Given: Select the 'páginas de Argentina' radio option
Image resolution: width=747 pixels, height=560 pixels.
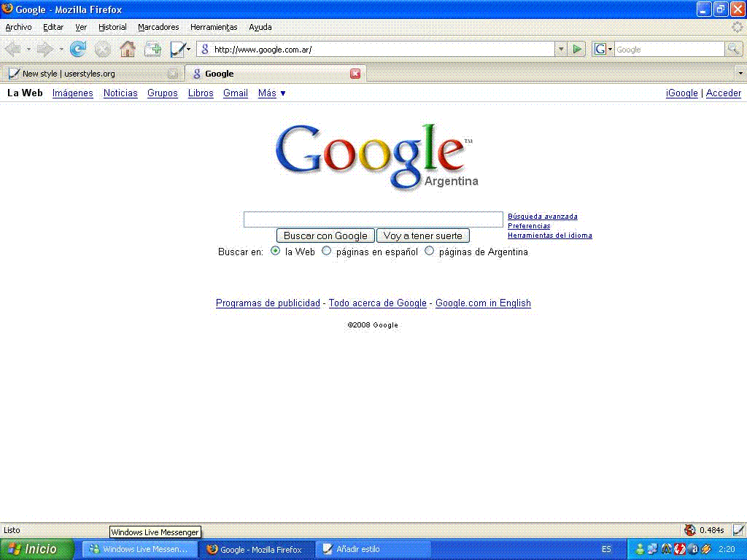Looking at the screenshot, I should tap(429, 251).
